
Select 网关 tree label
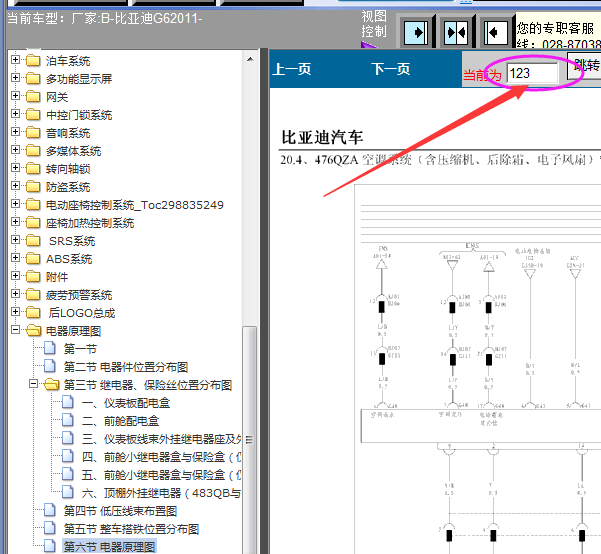(x=57, y=97)
